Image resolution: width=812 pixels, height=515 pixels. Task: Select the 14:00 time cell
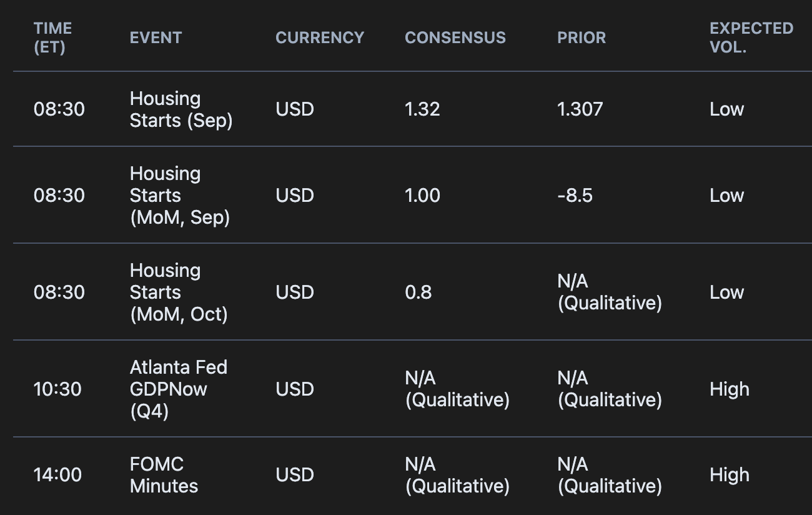point(57,475)
